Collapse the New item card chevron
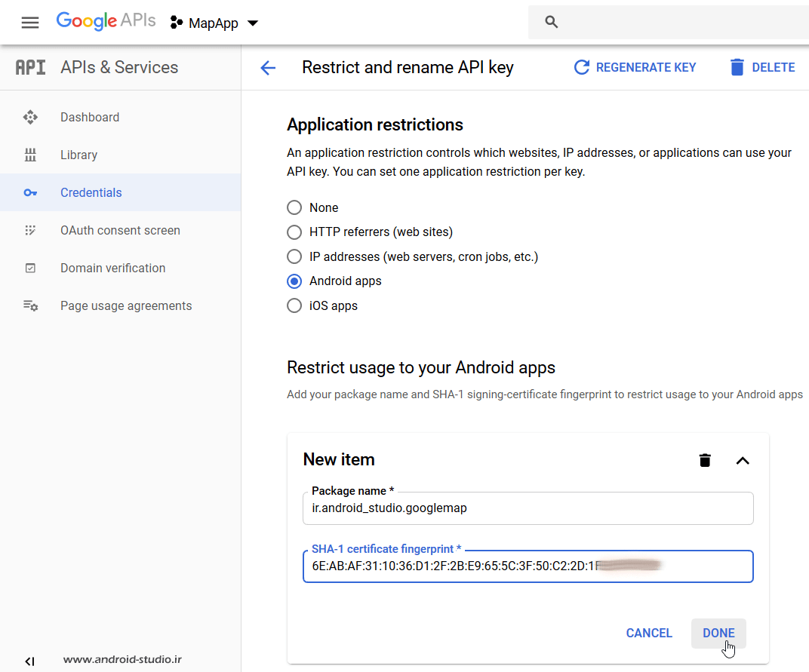 point(743,461)
